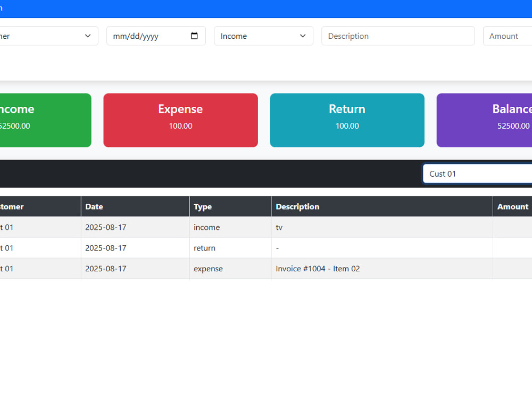Click date 2025-08-17 in the expense row
The image size is (532, 399).
click(105, 269)
